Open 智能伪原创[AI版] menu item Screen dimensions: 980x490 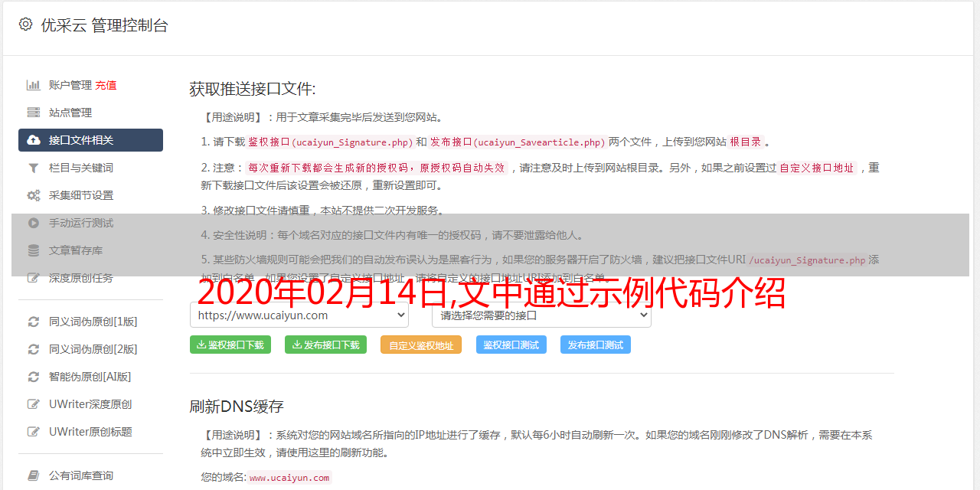pyautogui.click(x=90, y=377)
